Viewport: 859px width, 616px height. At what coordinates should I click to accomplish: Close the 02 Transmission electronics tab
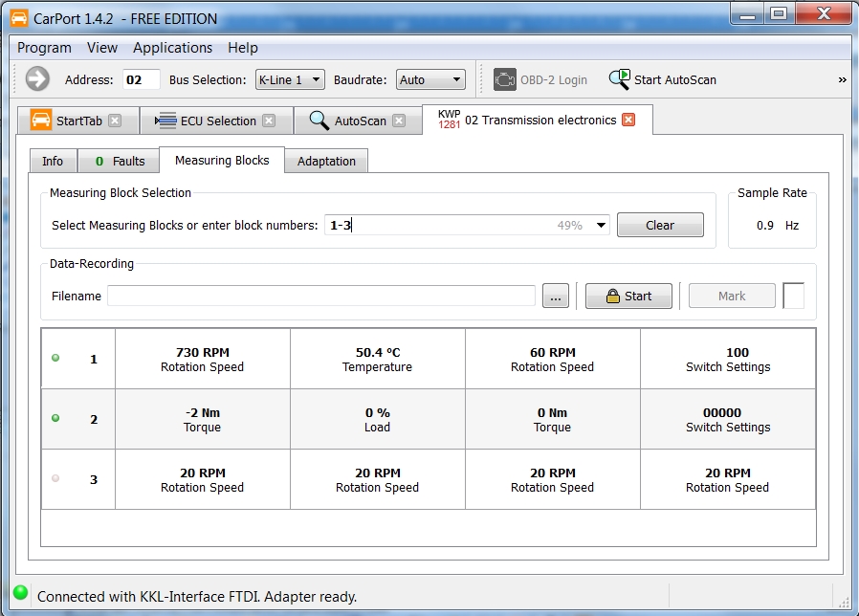[x=628, y=120]
